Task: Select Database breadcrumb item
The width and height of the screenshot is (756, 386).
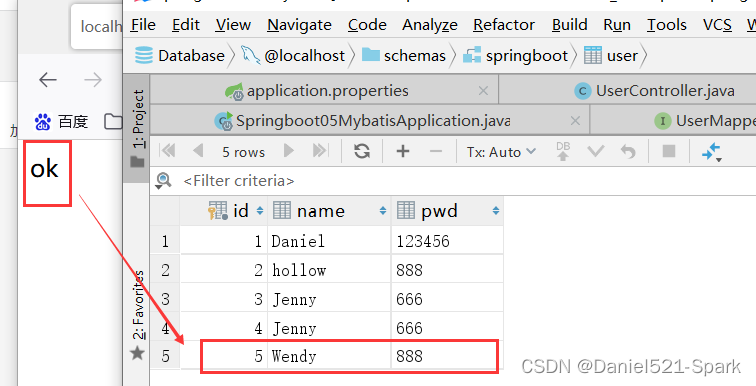Action: (180, 56)
